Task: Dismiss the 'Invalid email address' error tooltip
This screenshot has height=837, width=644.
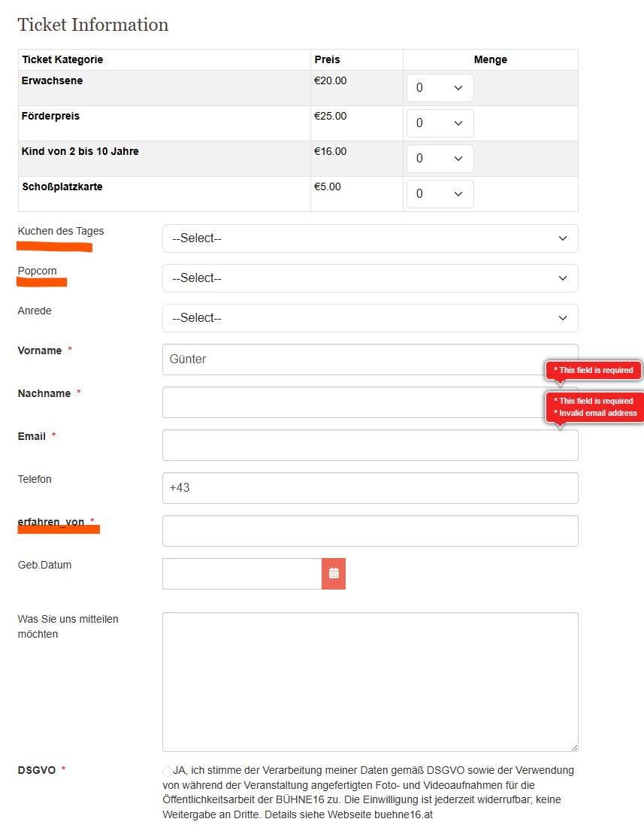Action: tap(594, 408)
